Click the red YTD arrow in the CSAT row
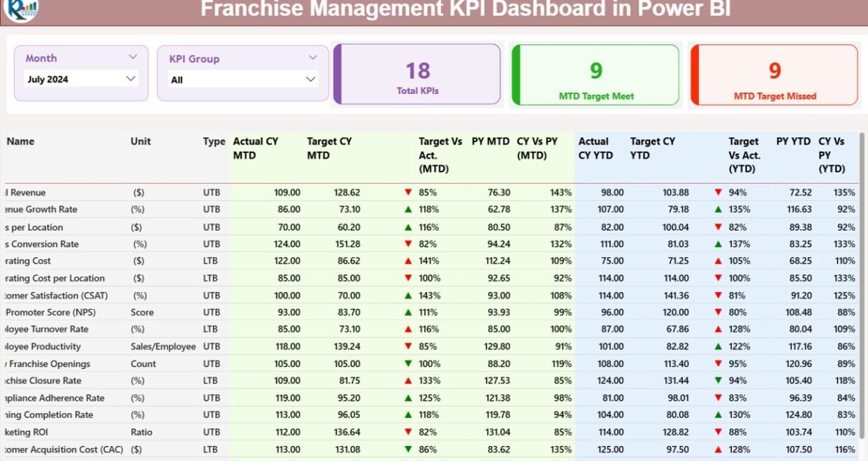The width and height of the screenshot is (868, 461). coord(717,295)
